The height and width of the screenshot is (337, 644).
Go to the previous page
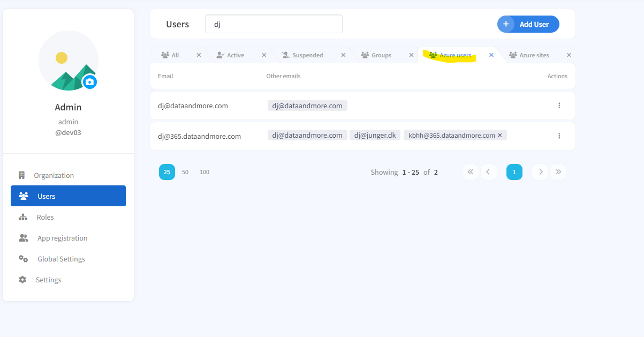pos(488,172)
